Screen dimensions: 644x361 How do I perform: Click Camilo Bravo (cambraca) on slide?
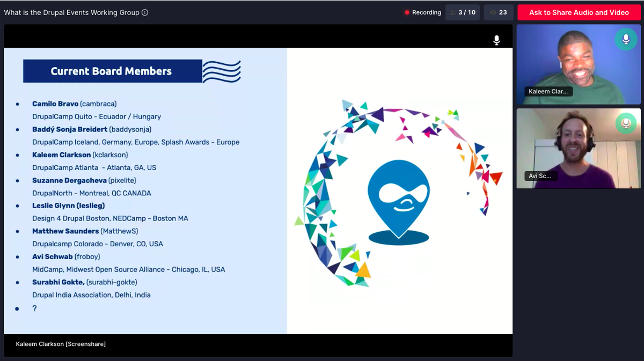coord(74,104)
